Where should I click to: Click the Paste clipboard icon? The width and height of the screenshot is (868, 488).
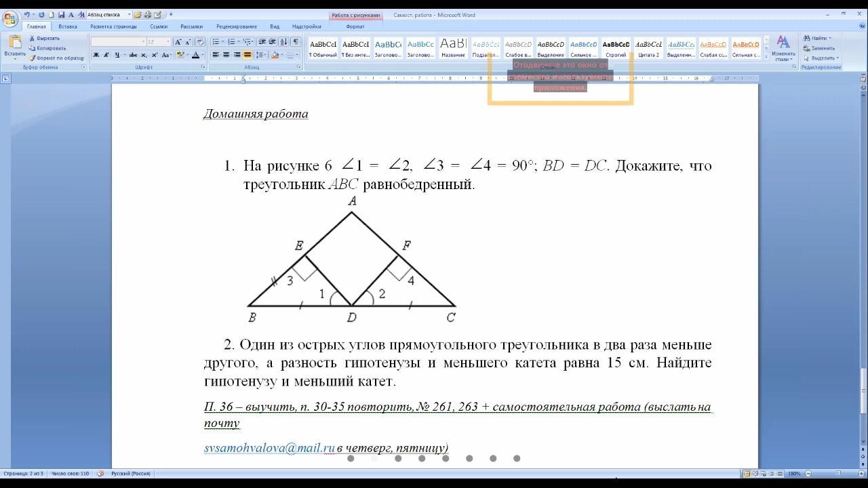15,43
